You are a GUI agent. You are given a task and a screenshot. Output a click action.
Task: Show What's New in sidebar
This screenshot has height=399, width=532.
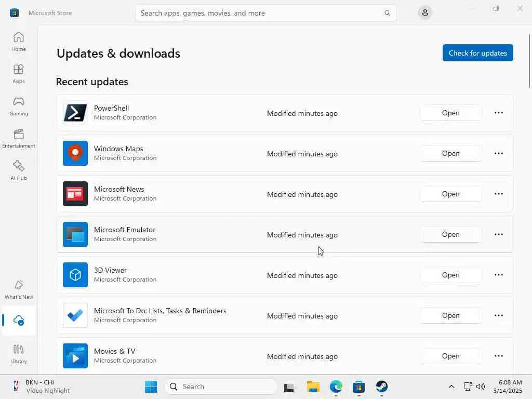(19, 289)
